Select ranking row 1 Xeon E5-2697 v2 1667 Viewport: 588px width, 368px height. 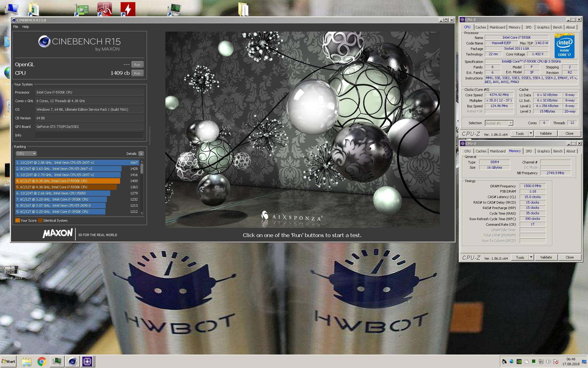click(x=77, y=163)
